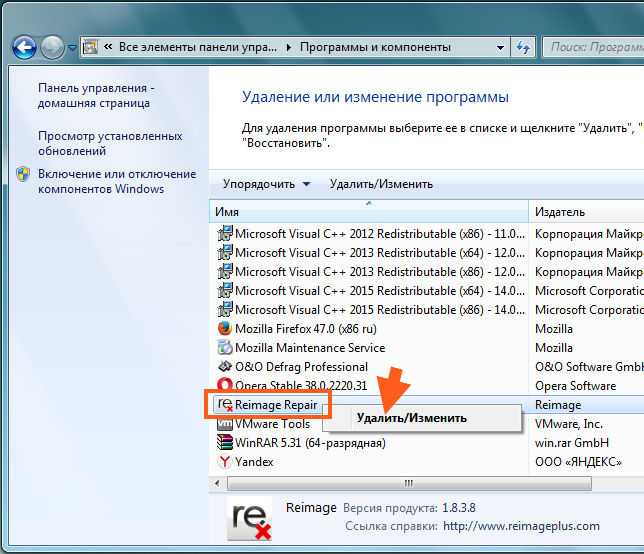This screenshot has width=644, height=554.
Task: Select the 'Yandex' program name
Action: (x=254, y=462)
